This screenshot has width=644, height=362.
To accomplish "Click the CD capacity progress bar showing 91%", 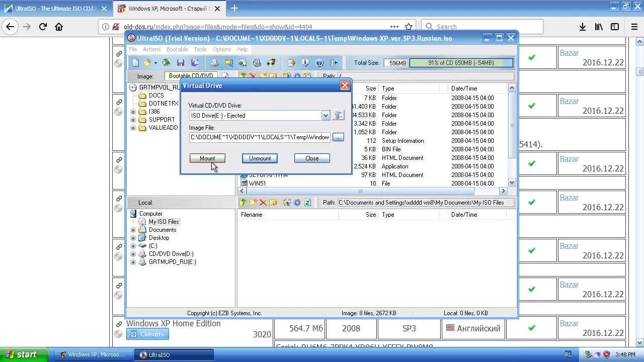I will 461,63.
